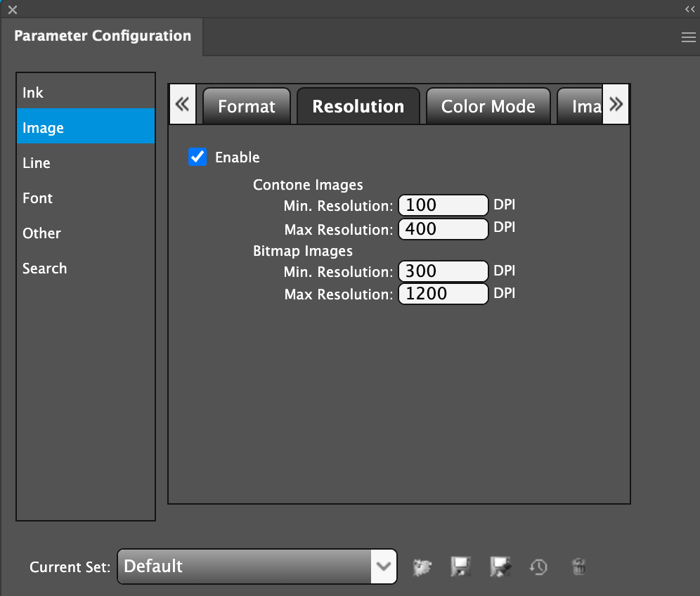Switch to the Format tab

tap(247, 107)
